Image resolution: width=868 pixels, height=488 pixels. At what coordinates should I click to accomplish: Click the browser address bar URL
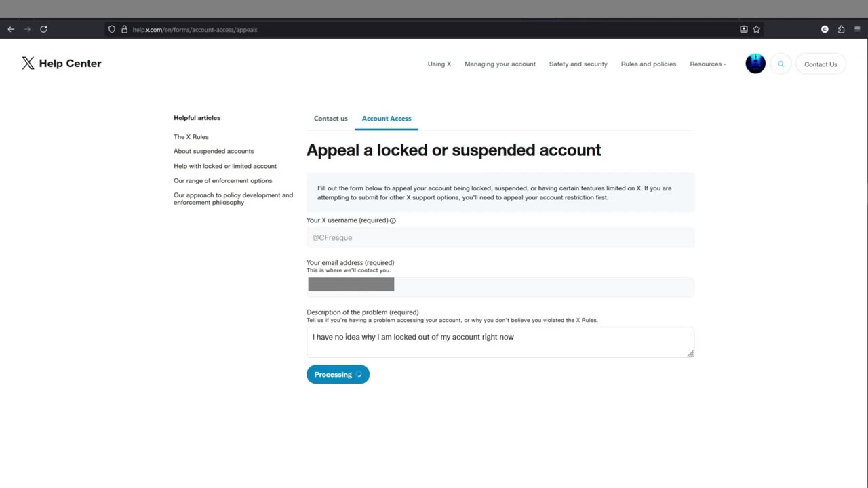click(195, 30)
